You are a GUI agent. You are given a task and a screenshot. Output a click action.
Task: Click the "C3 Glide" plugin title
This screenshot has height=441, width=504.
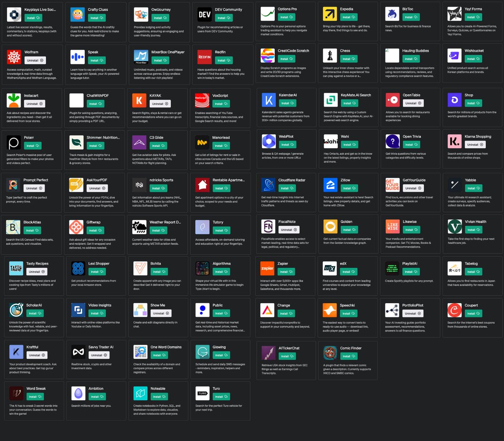[x=156, y=138]
